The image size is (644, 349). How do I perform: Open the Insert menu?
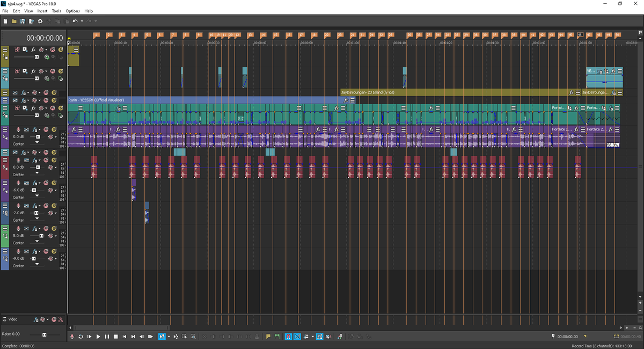coord(42,11)
